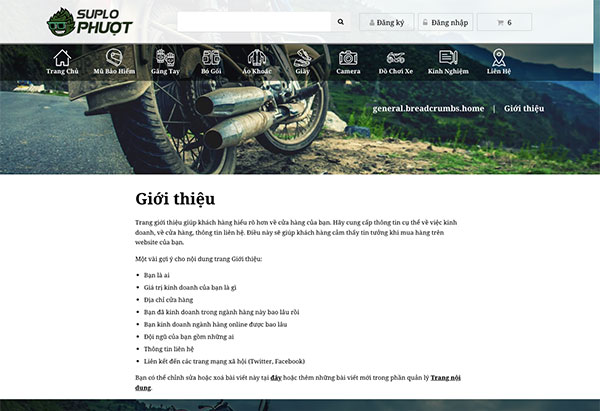Click the list item about Twitter, Facebook
Image resolution: width=600 pixels, height=411 pixels.
pos(224,361)
